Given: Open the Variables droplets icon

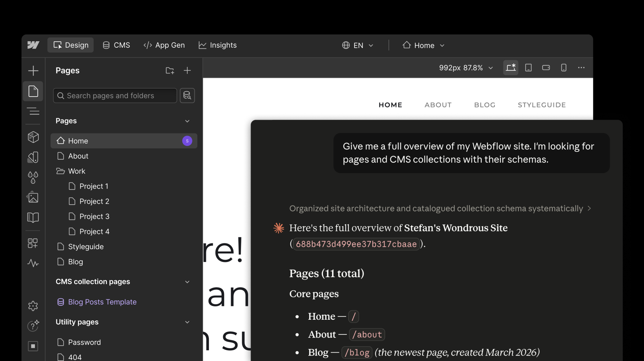Looking at the screenshot, I should (33, 177).
